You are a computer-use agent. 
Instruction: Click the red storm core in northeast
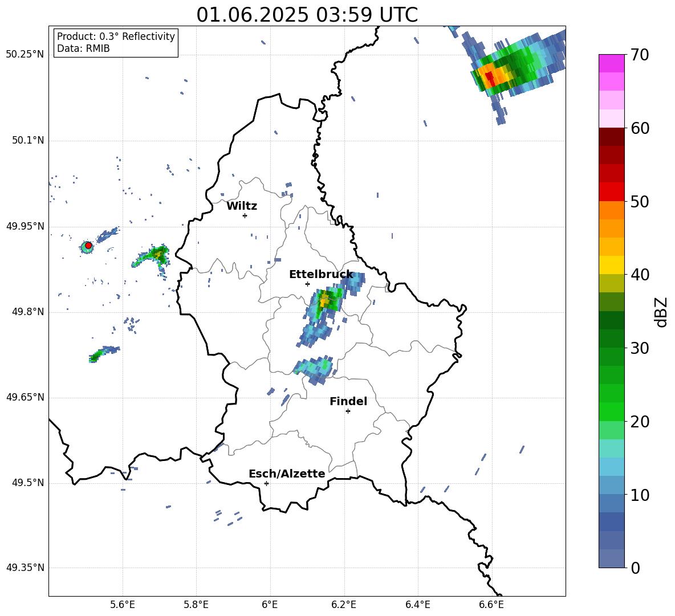(490, 78)
